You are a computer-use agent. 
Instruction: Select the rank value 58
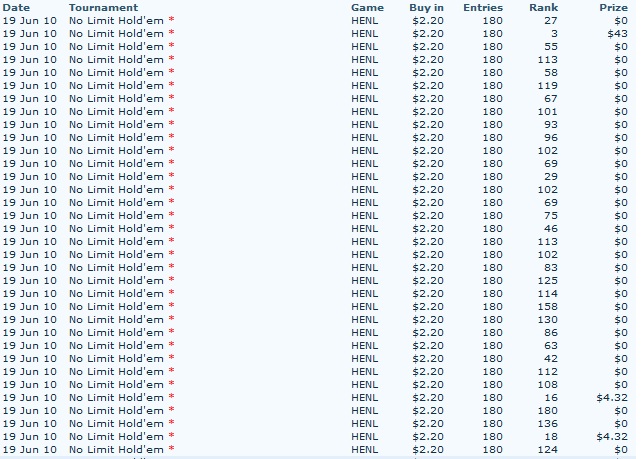pyautogui.click(x=551, y=73)
